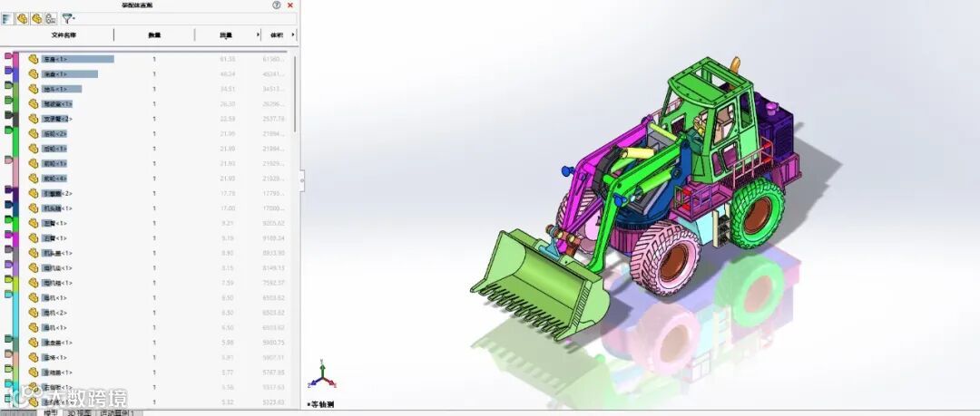Click part icon in row with volume 5980.75
The image size is (980, 416).
point(34,343)
